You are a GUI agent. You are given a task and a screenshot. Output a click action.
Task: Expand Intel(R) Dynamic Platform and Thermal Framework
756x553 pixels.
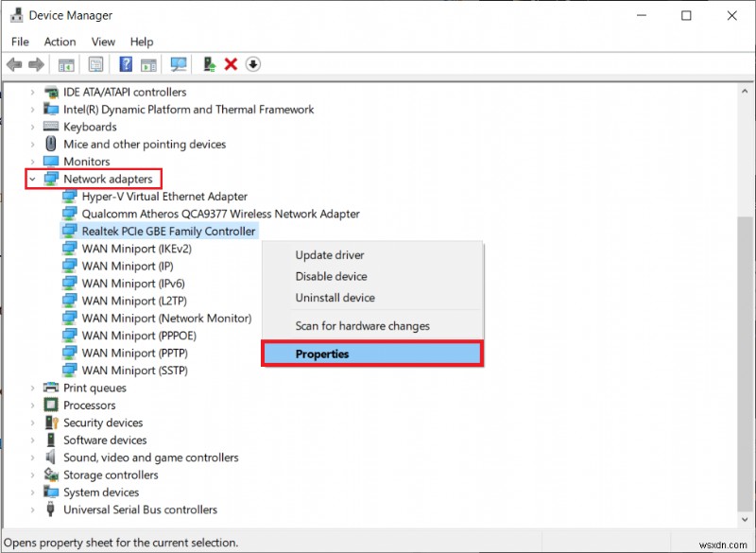coord(32,110)
